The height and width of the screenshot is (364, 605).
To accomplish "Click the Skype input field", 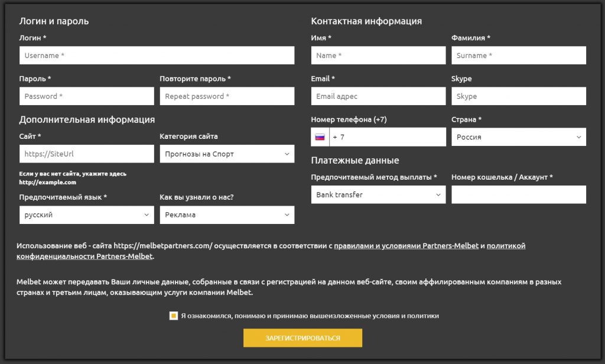I will pos(519,96).
